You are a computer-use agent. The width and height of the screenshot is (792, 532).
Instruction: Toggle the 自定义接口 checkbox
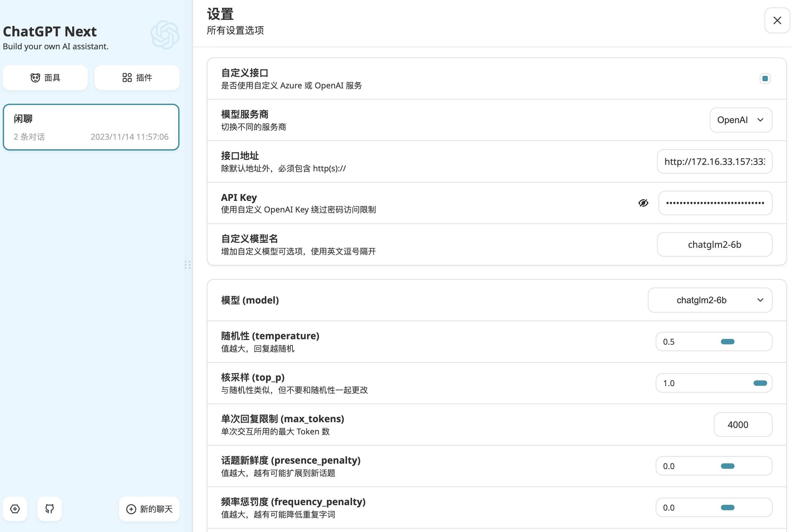point(765,79)
